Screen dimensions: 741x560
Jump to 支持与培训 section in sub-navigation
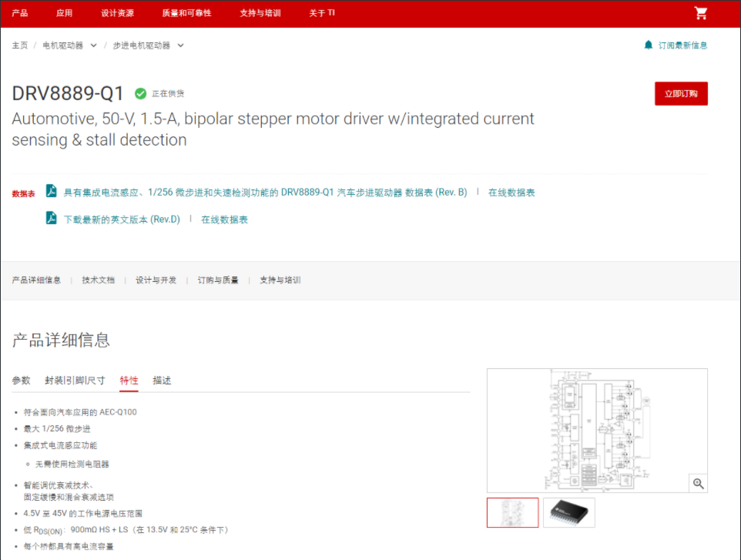[x=280, y=280]
